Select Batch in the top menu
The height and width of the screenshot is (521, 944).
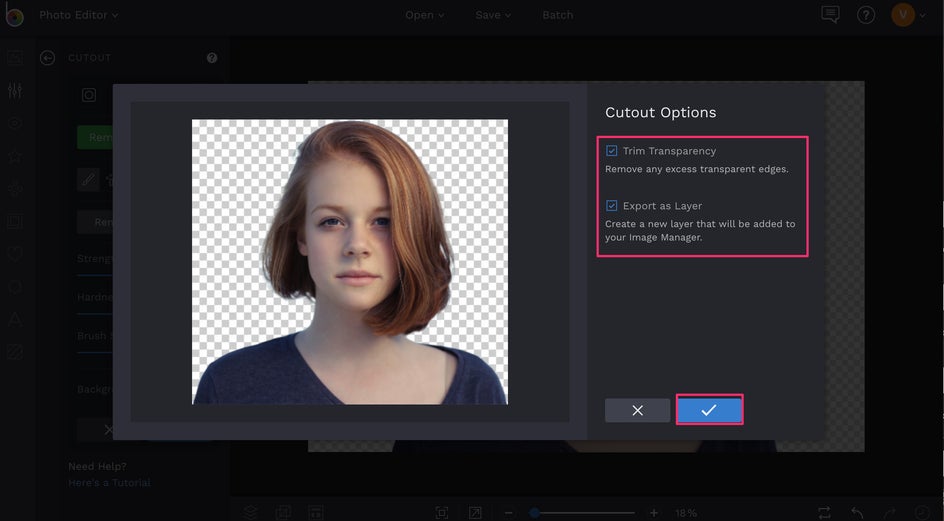(x=558, y=15)
